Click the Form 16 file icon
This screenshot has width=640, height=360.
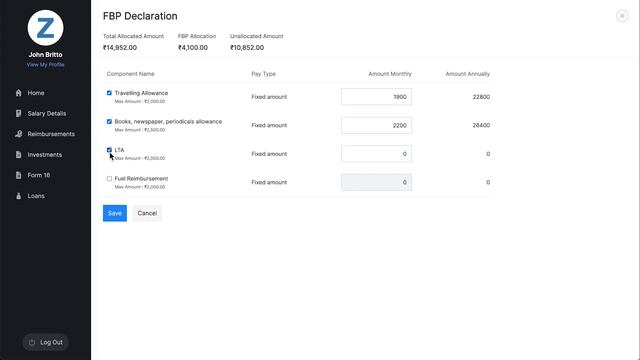[x=18, y=175]
